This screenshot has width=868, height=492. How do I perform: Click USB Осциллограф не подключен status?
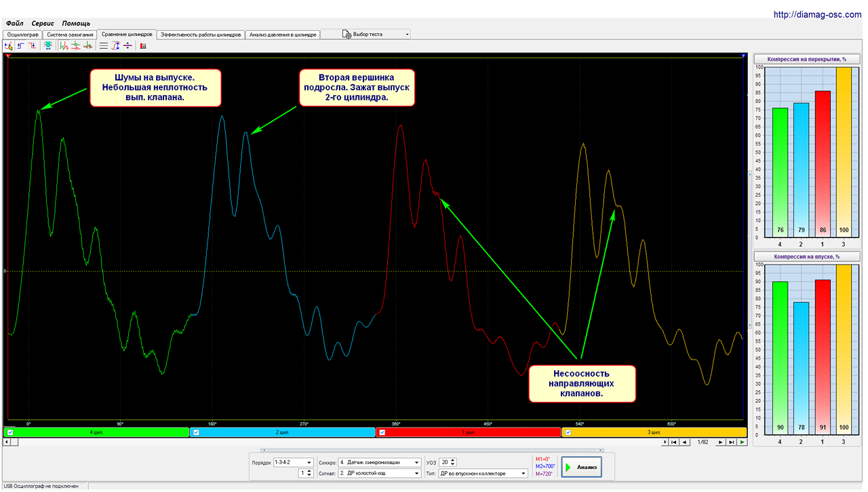pos(41,487)
